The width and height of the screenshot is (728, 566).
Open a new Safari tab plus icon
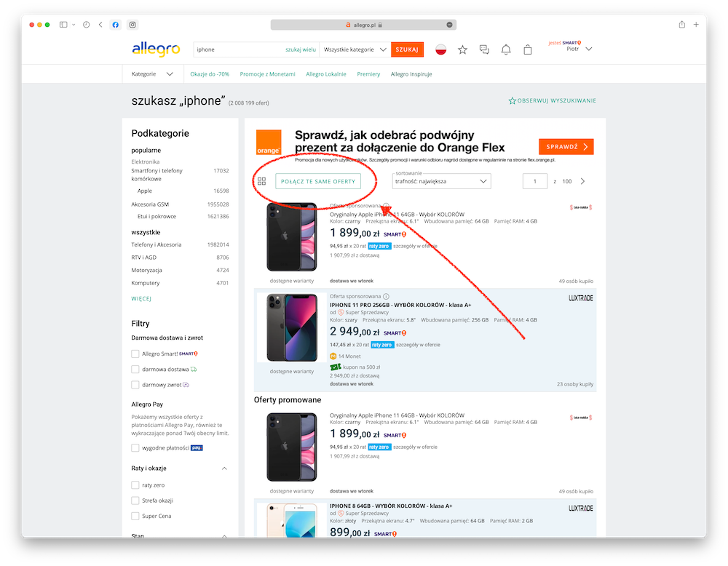[x=696, y=25]
